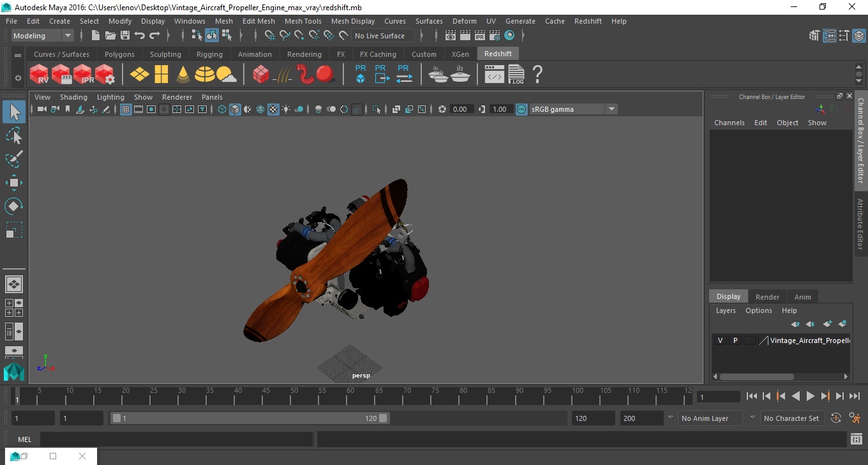Click the time range slider bar
Screen dimensions: 868x465
coord(249,418)
